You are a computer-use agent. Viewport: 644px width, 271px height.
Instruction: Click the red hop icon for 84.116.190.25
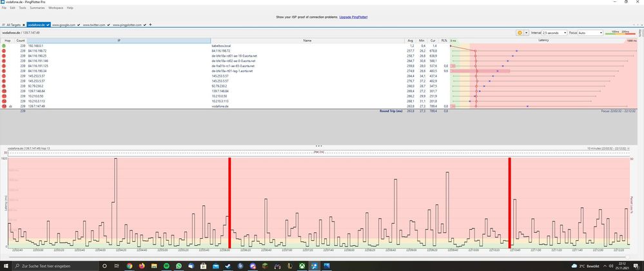[x=4, y=55]
